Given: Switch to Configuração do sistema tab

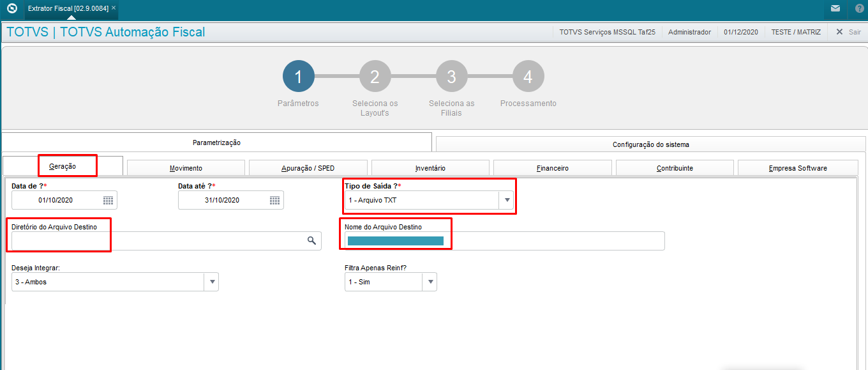Looking at the screenshot, I should 650,144.
